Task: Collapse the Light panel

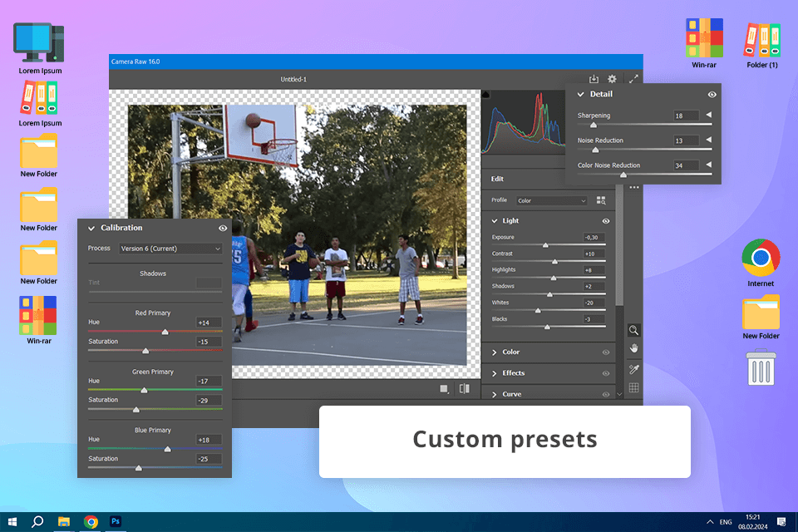Action: pyautogui.click(x=494, y=221)
